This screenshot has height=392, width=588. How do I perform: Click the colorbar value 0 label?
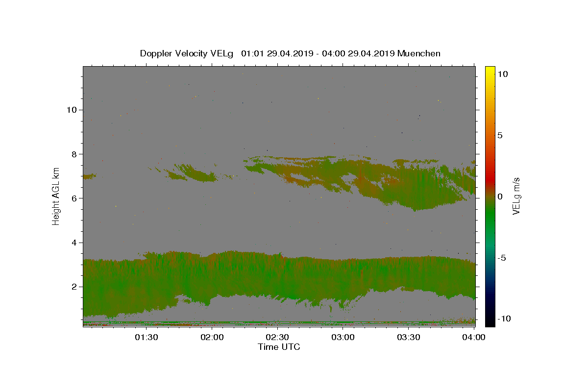[x=500, y=196]
